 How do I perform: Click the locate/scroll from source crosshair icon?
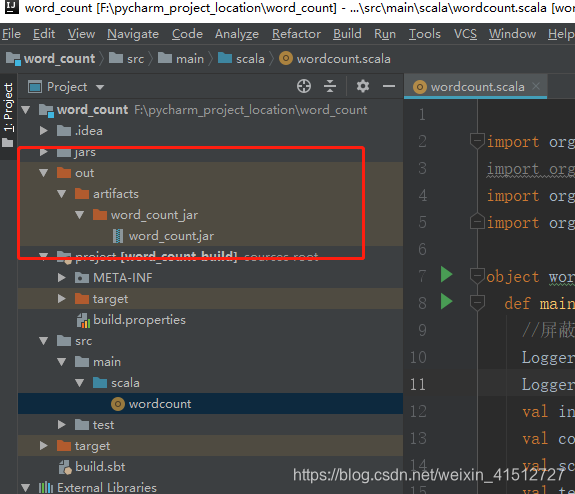pos(304,87)
